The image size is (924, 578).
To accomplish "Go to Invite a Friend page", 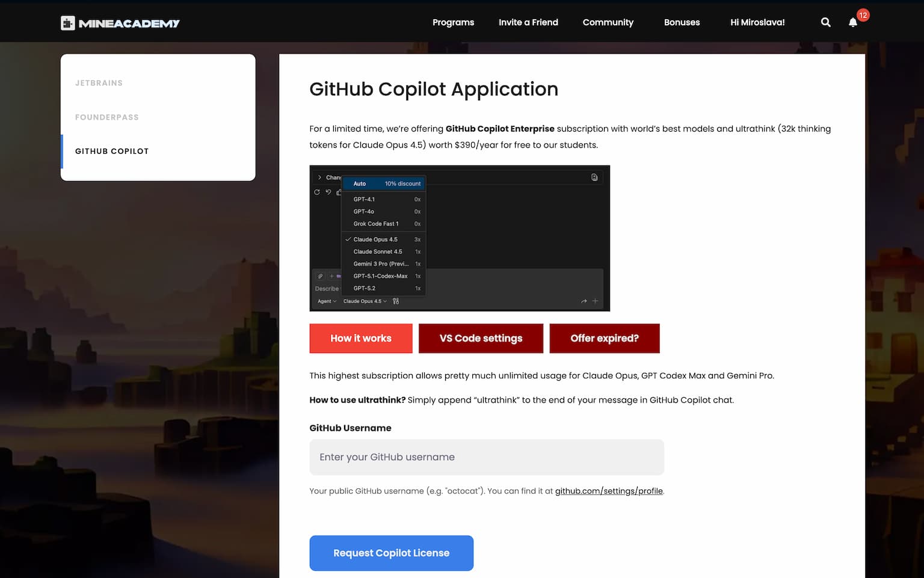I will pyautogui.click(x=528, y=22).
